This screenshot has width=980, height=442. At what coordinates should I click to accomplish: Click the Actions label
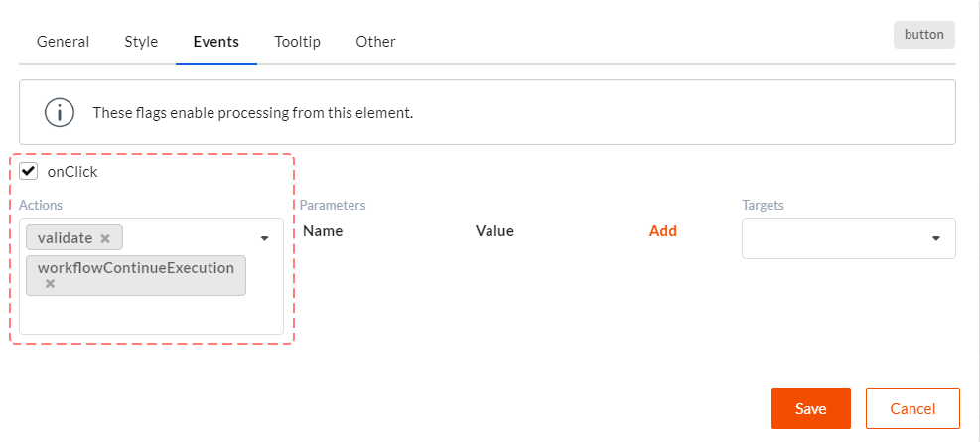[41, 205]
